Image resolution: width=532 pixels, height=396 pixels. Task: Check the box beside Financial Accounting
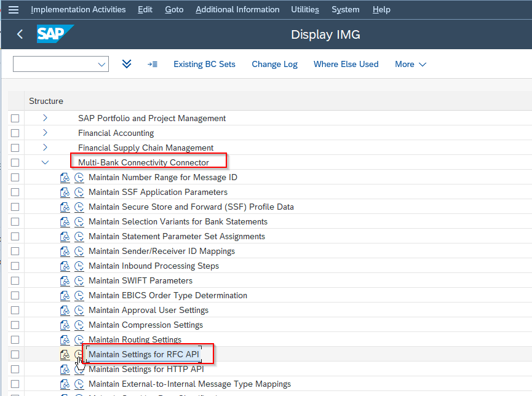point(15,133)
